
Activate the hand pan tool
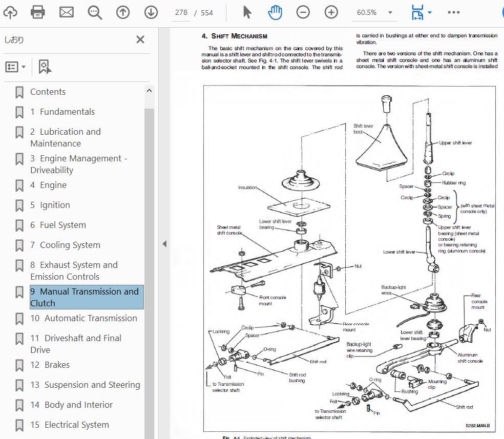(x=275, y=12)
